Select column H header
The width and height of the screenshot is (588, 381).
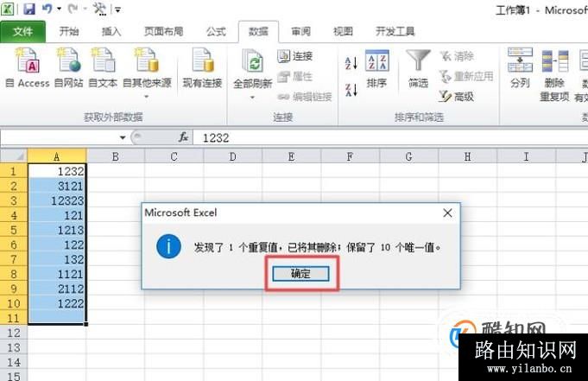pyautogui.click(x=468, y=156)
